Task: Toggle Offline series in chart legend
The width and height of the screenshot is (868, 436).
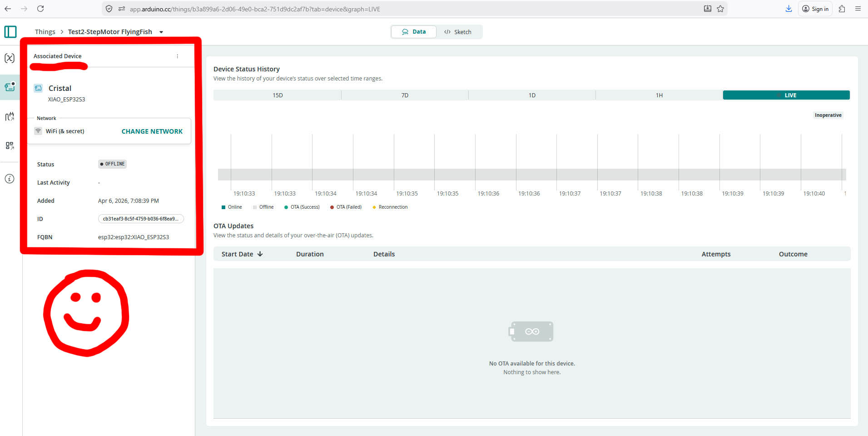Action: 263,207
